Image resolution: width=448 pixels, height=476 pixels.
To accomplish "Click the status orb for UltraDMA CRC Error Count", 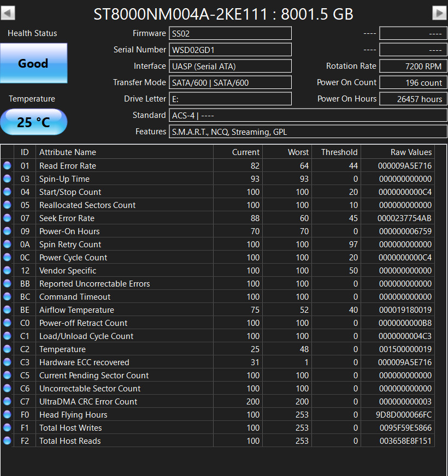I will 7,401.
